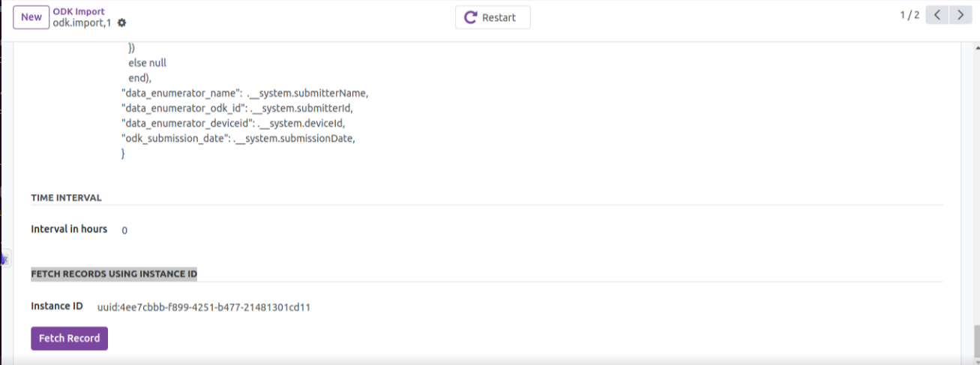This screenshot has height=365, width=980.
Task: Go to the previous record arrow
Action: point(937,15)
